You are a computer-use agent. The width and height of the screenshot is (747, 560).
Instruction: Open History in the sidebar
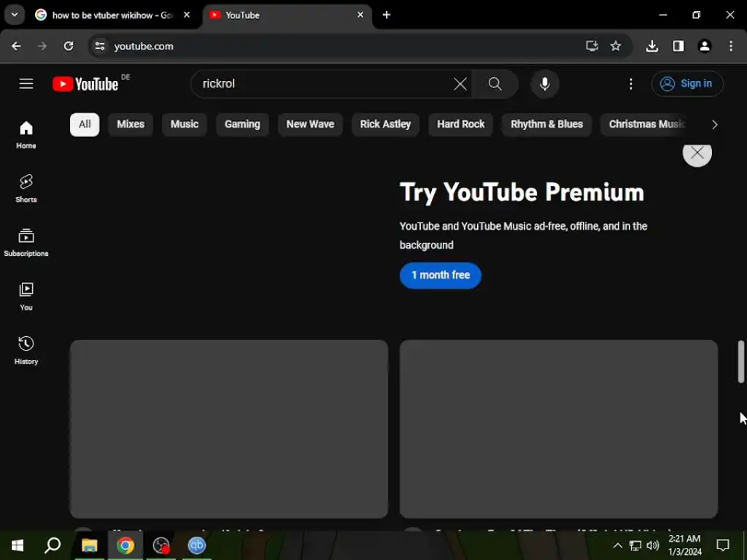(x=26, y=350)
